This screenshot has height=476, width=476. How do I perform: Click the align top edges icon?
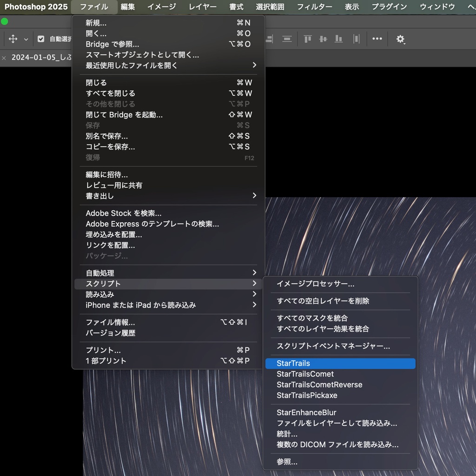(307, 39)
